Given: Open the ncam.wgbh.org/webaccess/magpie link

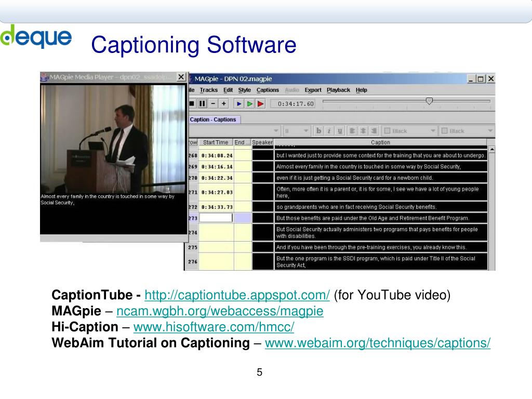Looking at the screenshot, I should pyautogui.click(x=220, y=311).
